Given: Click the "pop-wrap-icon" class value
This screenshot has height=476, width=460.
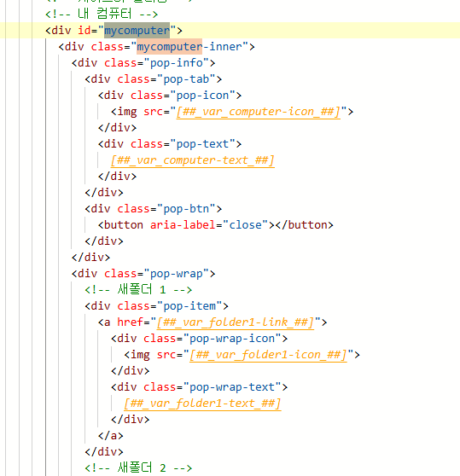Looking at the screenshot, I should (232, 338).
